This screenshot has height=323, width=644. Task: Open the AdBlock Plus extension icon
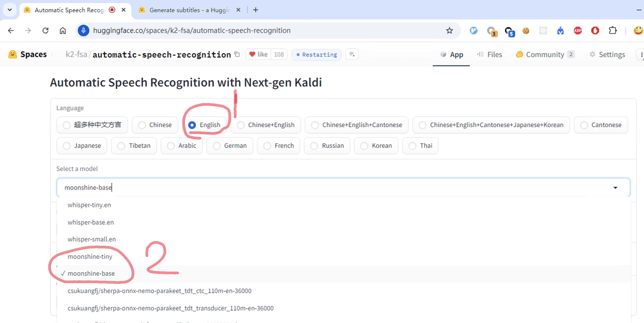click(577, 30)
